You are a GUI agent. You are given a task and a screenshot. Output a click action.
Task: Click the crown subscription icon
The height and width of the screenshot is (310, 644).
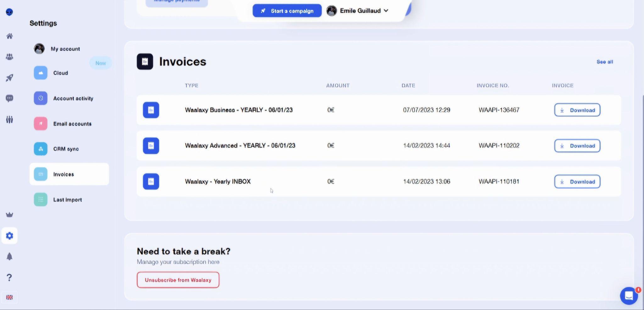coord(9,215)
